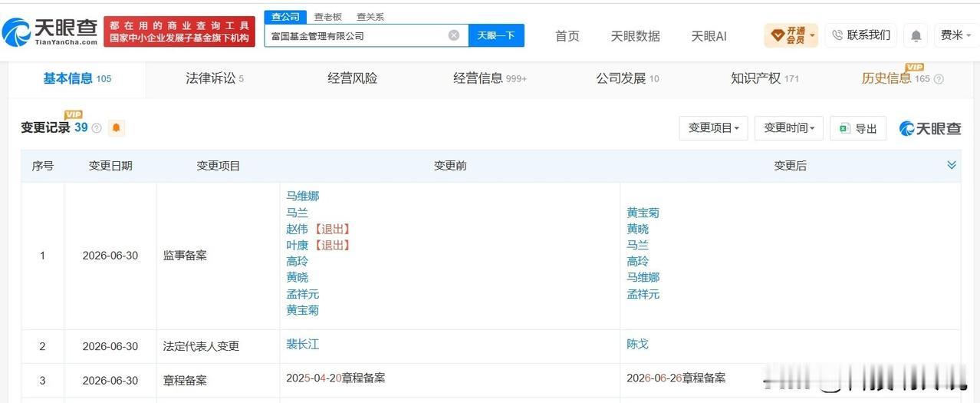The image size is (980, 403).
Task: Open 黄宝菊 link in 变更前 column
Action: click(x=302, y=310)
